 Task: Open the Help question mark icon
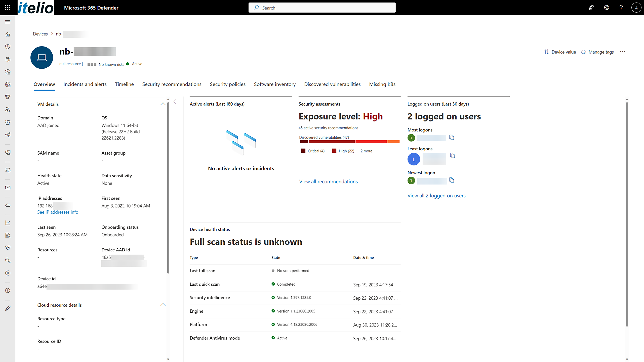tap(621, 8)
